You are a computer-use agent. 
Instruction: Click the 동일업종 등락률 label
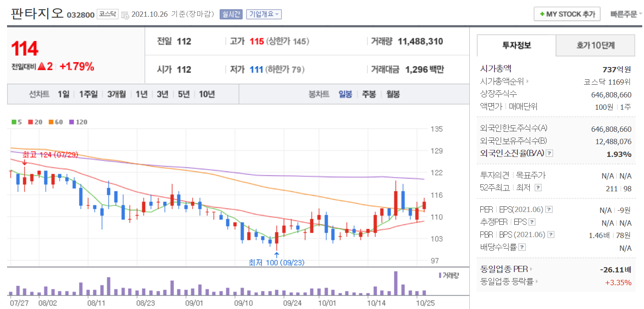click(506, 281)
